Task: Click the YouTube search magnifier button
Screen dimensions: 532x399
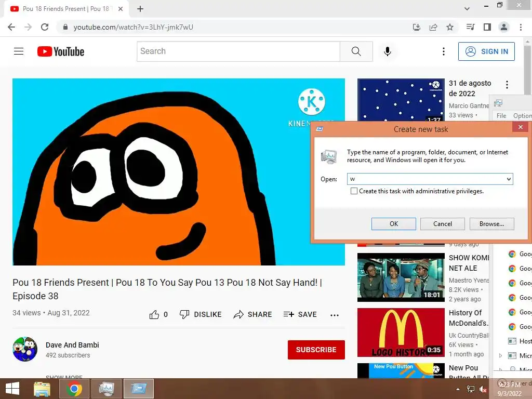Action: pos(356,51)
